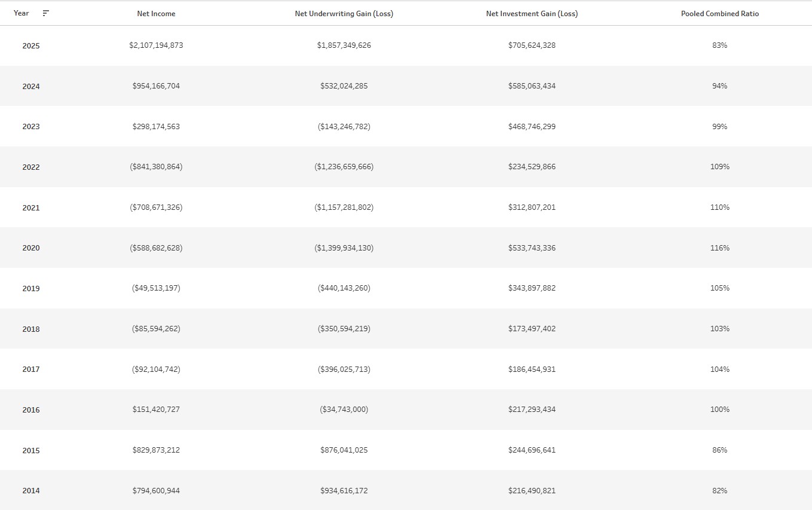The image size is (812, 510).
Task: Click the 2024 year row label
Action: coord(31,87)
